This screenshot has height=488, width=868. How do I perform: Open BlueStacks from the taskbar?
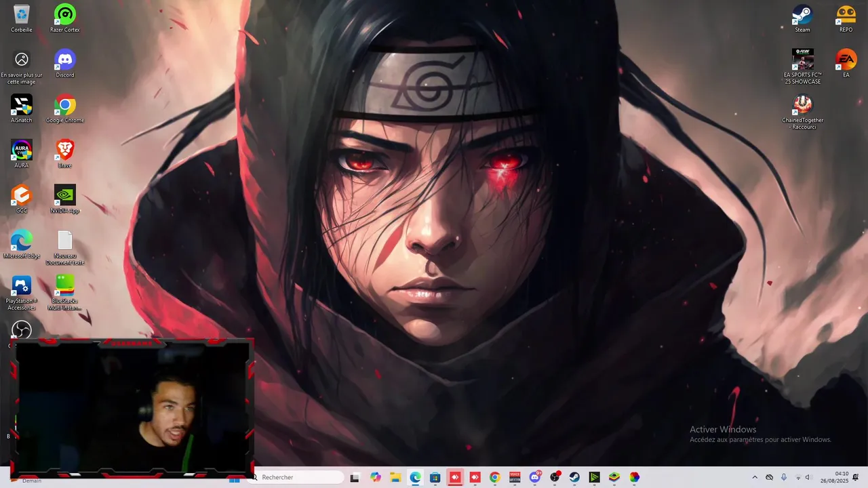[614, 478]
